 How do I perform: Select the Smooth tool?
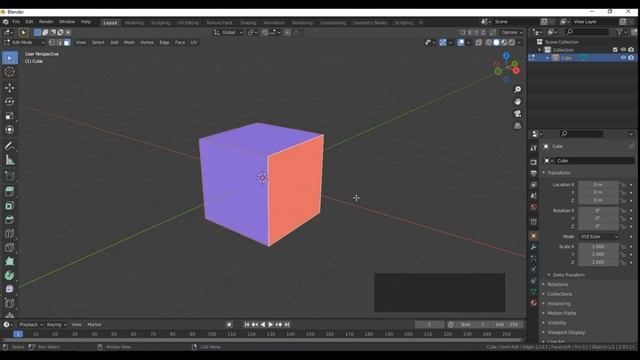click(10, 289)
